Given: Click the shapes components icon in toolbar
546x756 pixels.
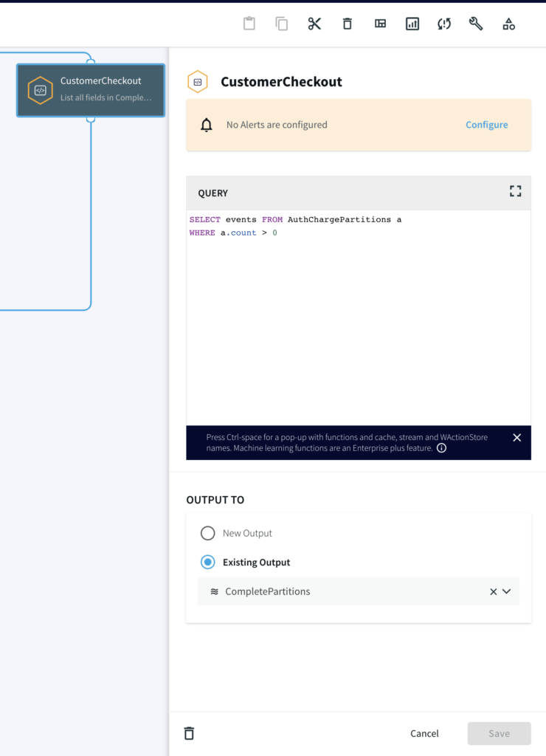Looking at the screenshot, I should click(508, 24).
